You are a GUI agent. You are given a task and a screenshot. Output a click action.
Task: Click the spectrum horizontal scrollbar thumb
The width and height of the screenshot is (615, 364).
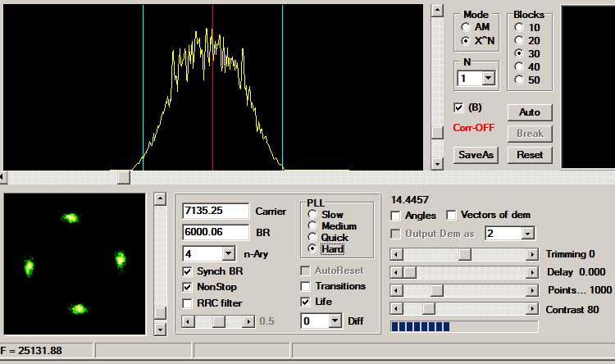(123, 177)
